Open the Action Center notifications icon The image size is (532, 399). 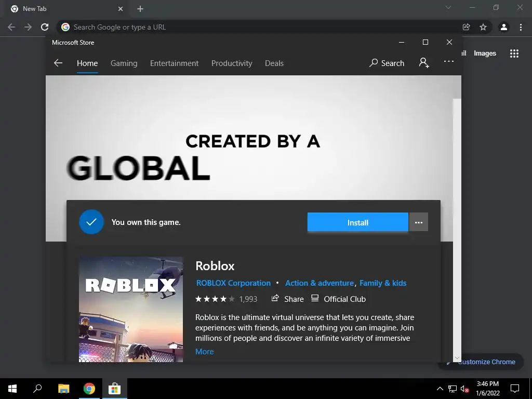point(515,389)
